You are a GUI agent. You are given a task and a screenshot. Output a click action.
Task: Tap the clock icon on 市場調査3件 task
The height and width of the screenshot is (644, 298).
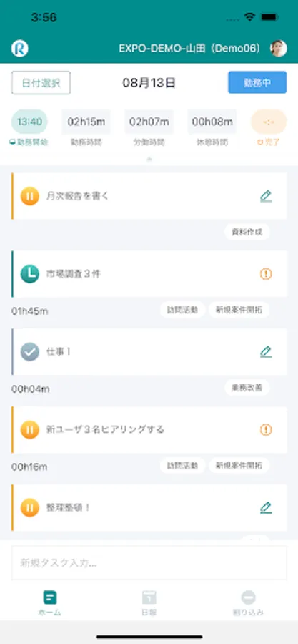coord(30,274)
